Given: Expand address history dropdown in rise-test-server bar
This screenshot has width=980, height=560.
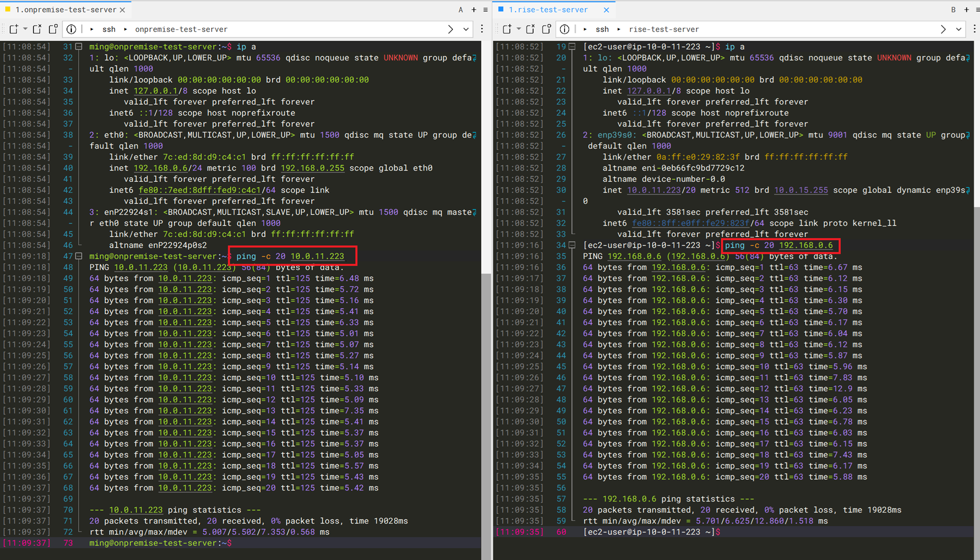Looking at the screenshot, I should coord(959,29).
